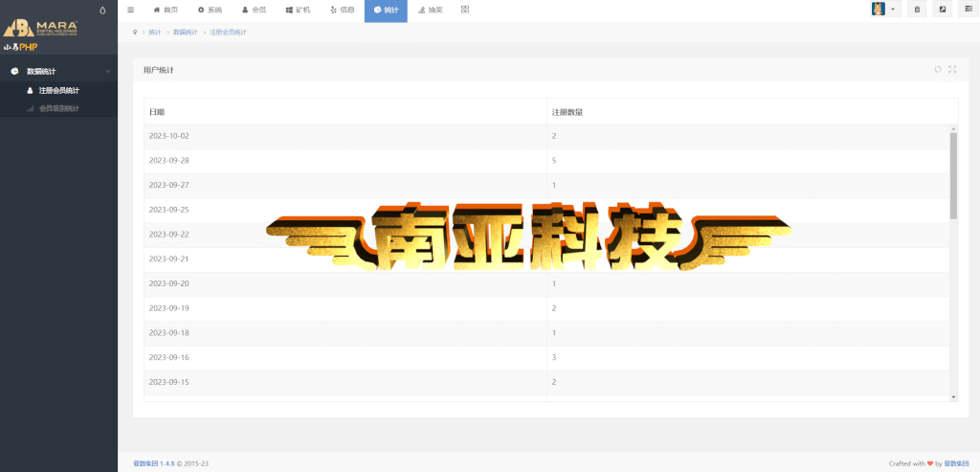Click the table scrollbar thumb
The height and width of the screenshot is (472, 980).
953,175
